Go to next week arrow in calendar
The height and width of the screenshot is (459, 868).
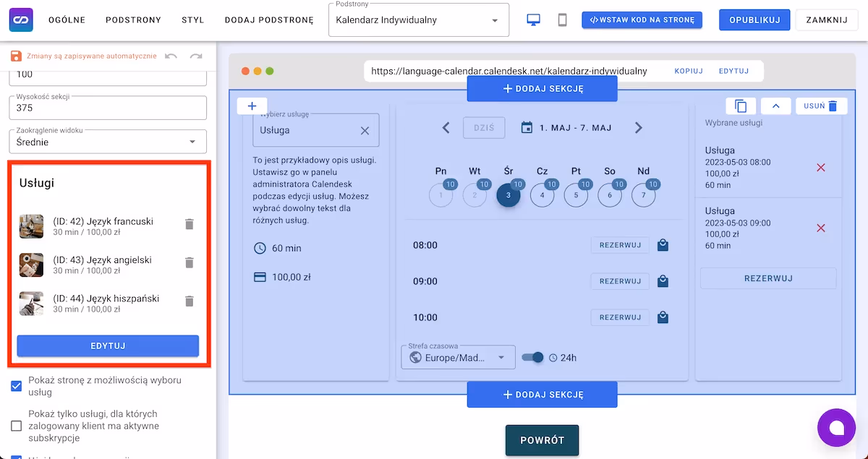pyautogui.click(x=638, y=128)
